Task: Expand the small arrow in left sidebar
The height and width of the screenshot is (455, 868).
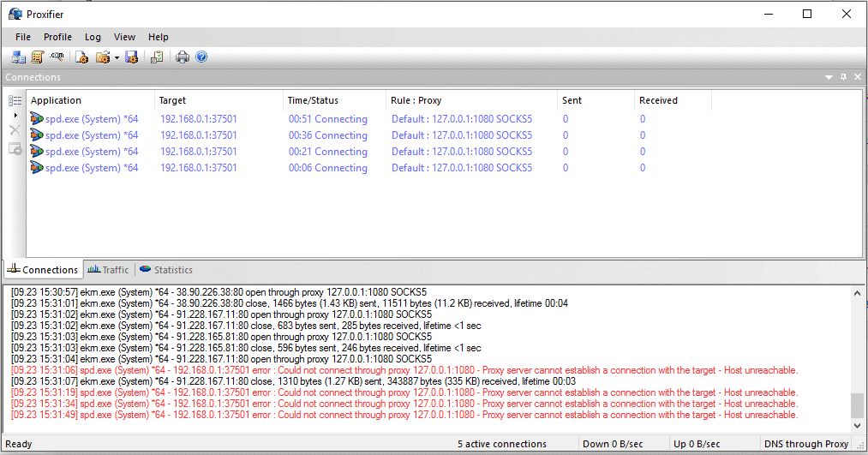Action: [x=15, y=115]
